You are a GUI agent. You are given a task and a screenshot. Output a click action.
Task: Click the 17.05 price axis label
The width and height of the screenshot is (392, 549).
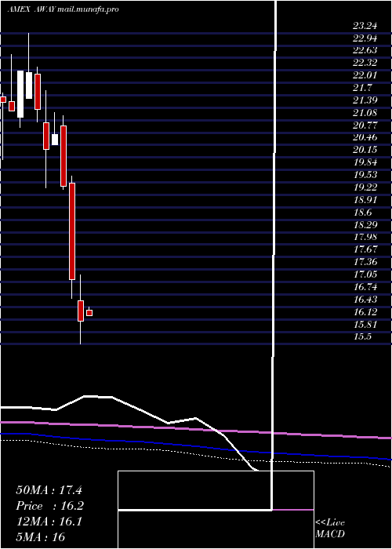pos(365,274)
